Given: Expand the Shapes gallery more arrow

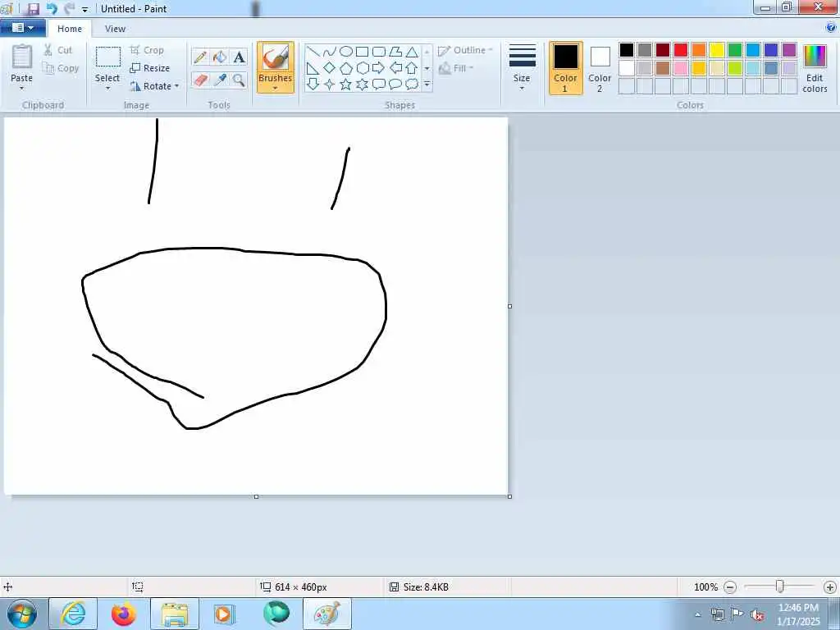Looking at the screenshot, I should tap(427, 84).
